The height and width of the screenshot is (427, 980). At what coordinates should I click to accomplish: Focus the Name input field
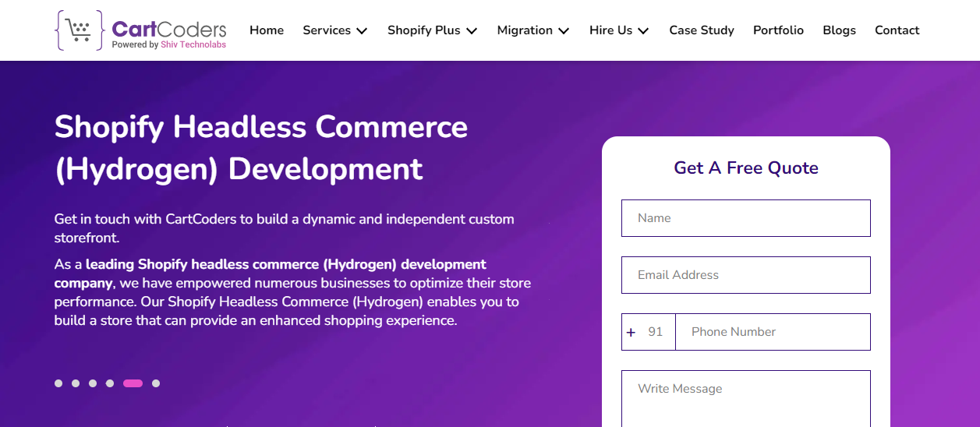(746, 218)
